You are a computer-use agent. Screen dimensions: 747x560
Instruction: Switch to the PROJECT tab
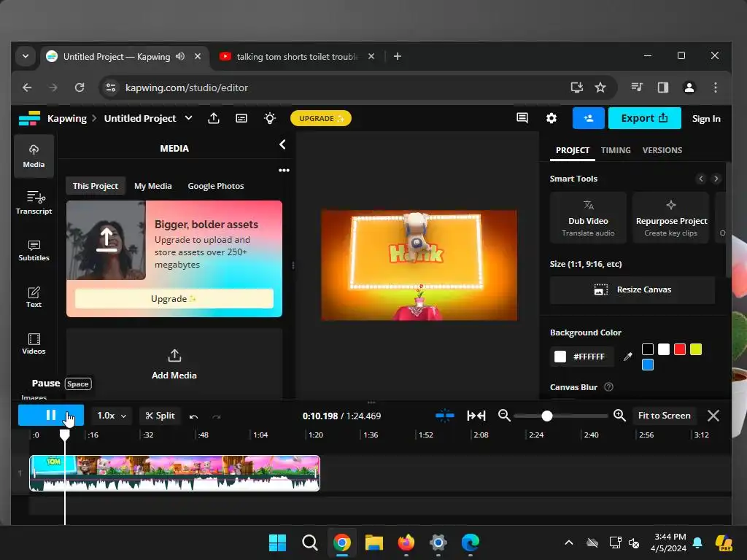click(x=572, y=150)
